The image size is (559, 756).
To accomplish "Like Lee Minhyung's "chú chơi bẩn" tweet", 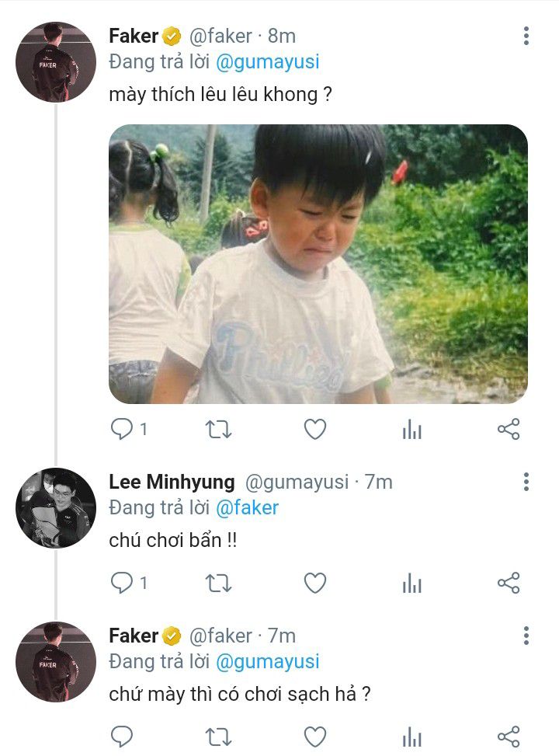I will click(314, 582).
